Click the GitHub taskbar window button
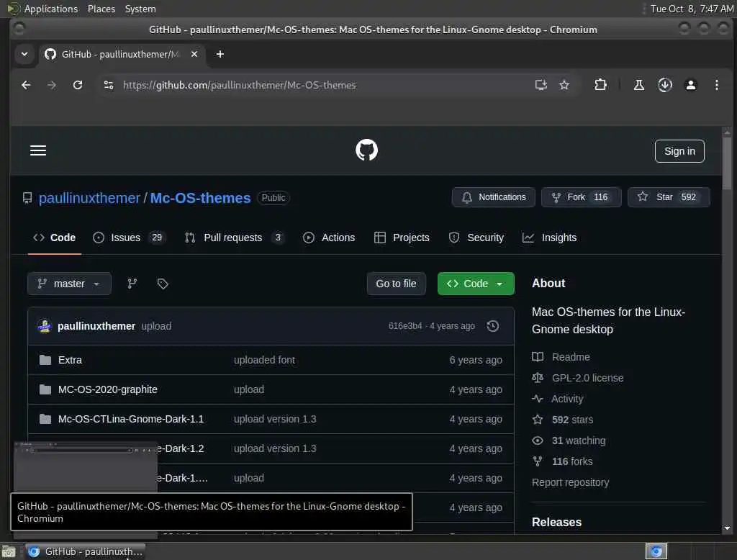Image resolution: width=737 pixels, height=560 pixels. 85,551
